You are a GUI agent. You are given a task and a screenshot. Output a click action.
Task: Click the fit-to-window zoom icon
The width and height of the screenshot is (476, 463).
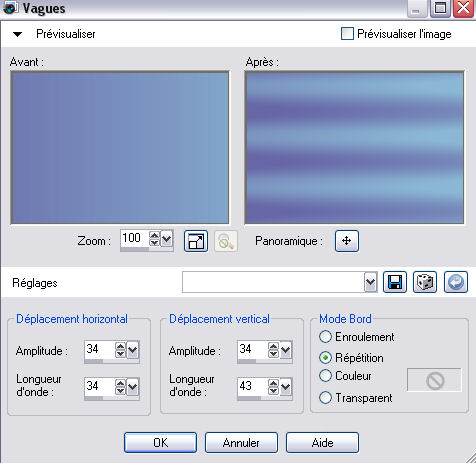pyautogui.click(x=196, y=241)
